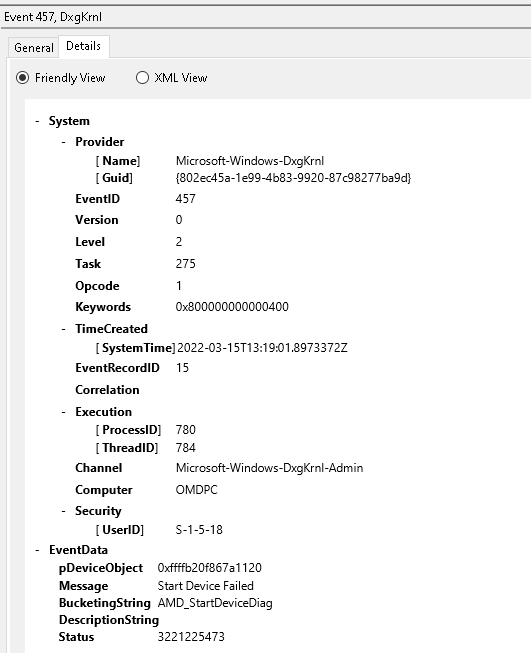Click the Keywords field label
Screen dimensions: 531x653
(x=103, y=307)
